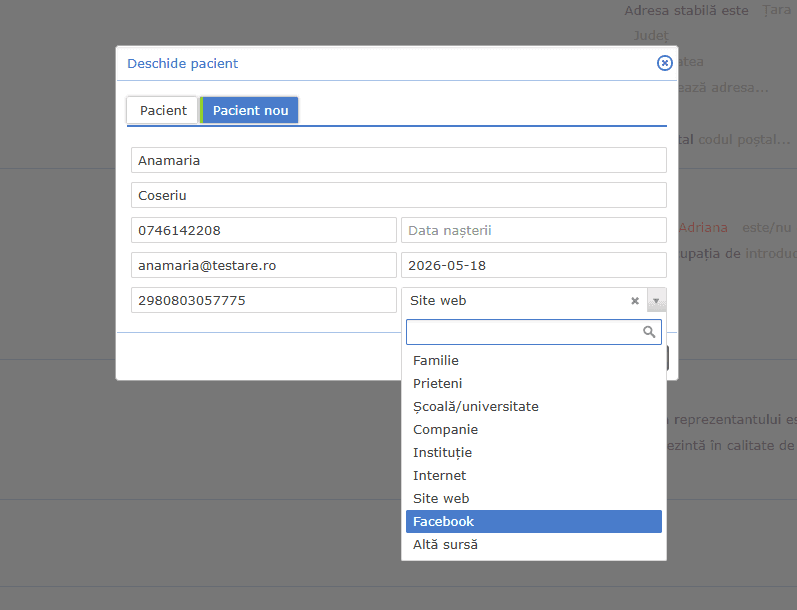
Task: Pick Internet from the list
Action: (x=534, y=475)
